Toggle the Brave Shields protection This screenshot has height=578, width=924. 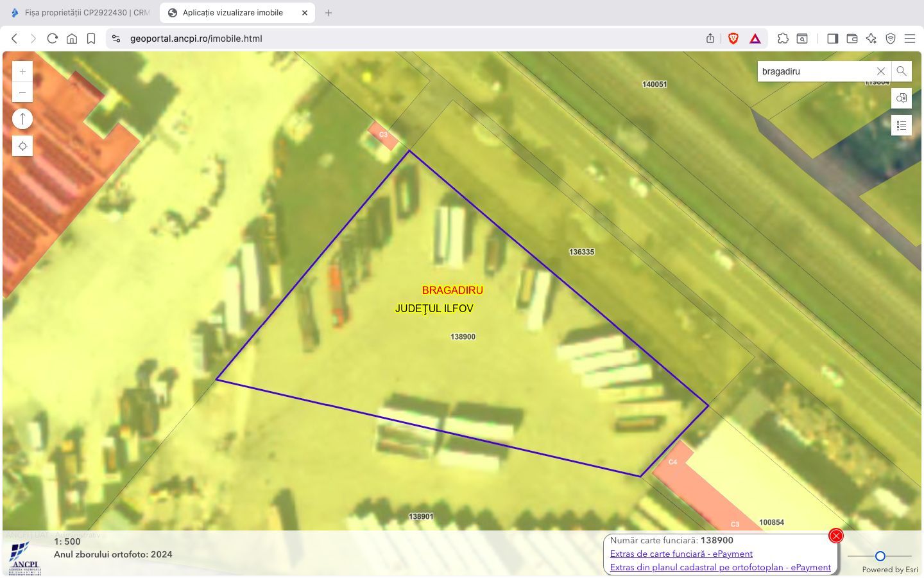(732, 39)
